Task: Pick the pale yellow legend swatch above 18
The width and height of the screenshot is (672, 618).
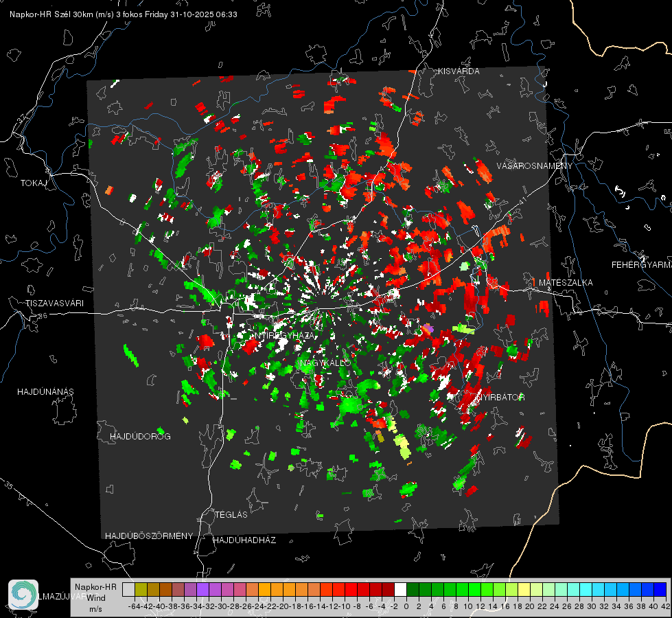Action: click(x=524, y=589)
